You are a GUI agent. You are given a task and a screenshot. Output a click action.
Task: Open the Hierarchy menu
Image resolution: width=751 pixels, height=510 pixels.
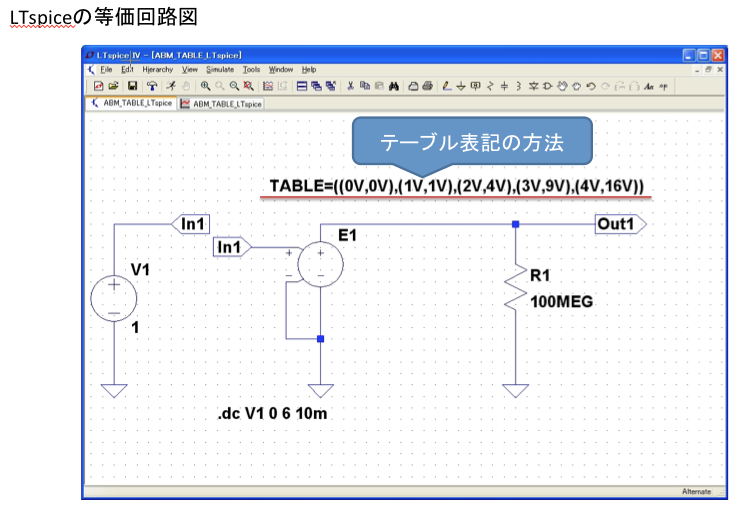pos(158,70)
